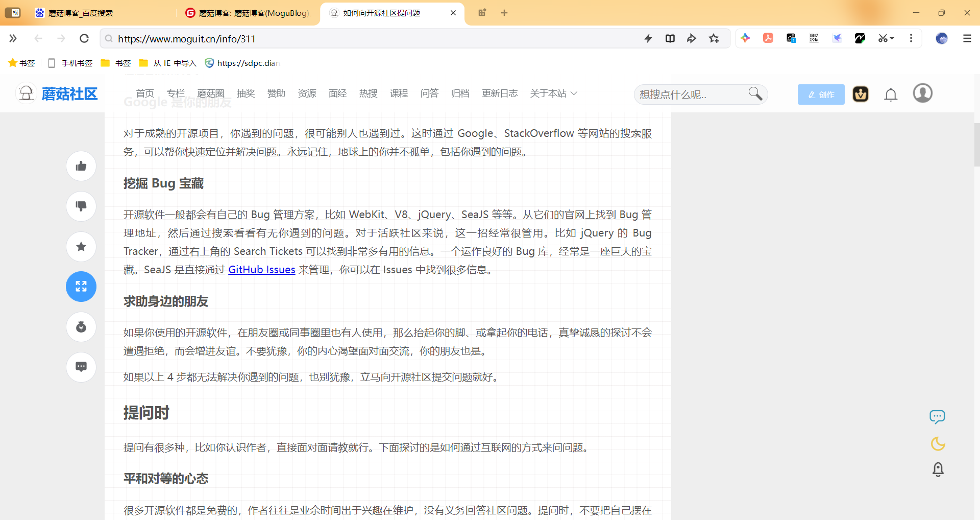This screenshot has height=520, width=980.
Task: Click the VIP crown badge icon
Action: point(861,94)
